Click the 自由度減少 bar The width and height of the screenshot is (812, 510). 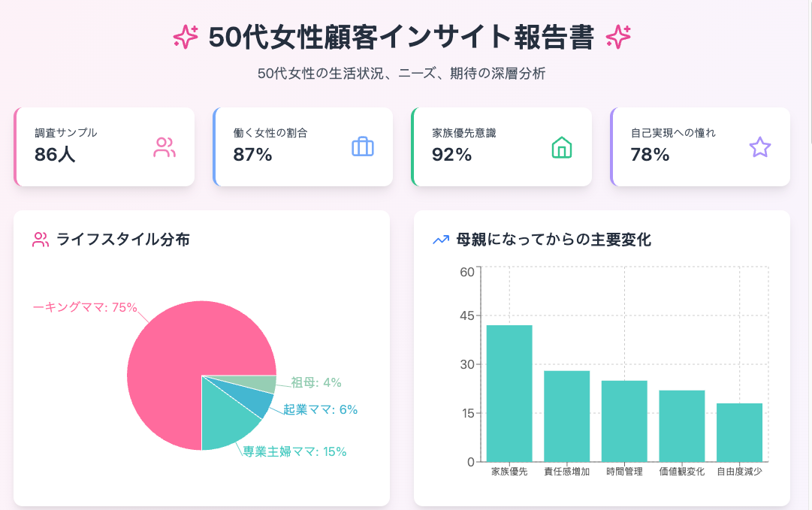pos(739,432)
